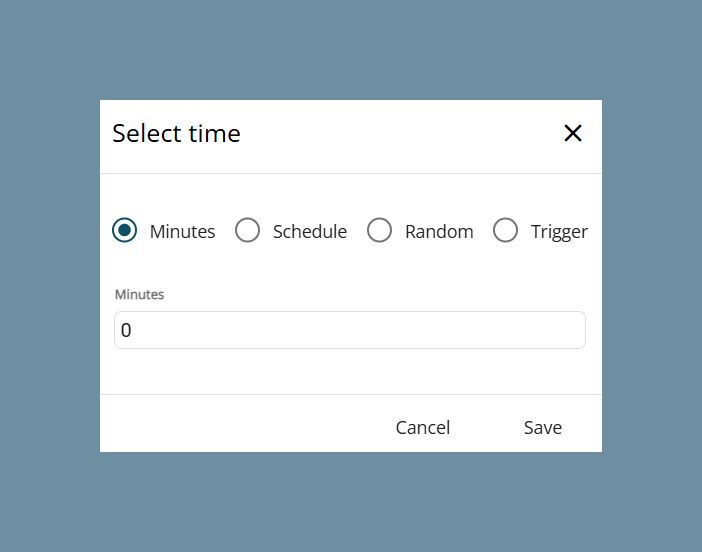Click the Random option label text
The image size is (702, 552).
pos(439,231)
